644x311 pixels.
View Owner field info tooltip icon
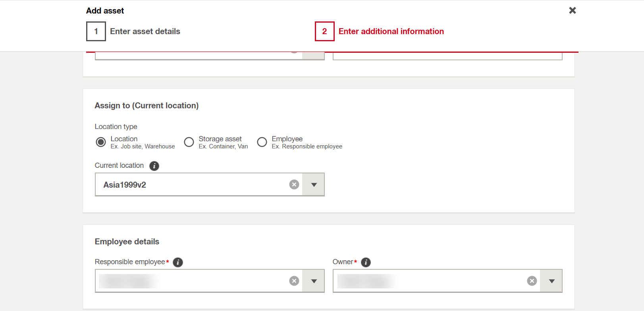[366, 262]
